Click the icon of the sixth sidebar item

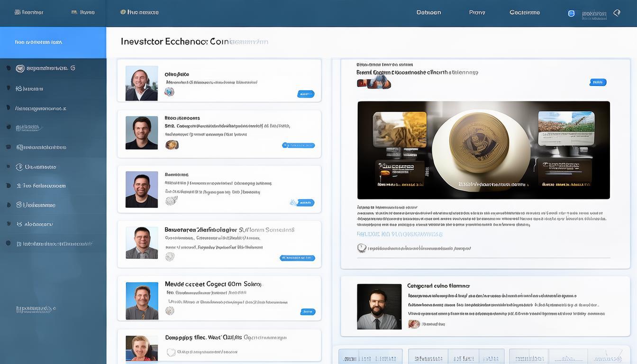coord(19,167)
